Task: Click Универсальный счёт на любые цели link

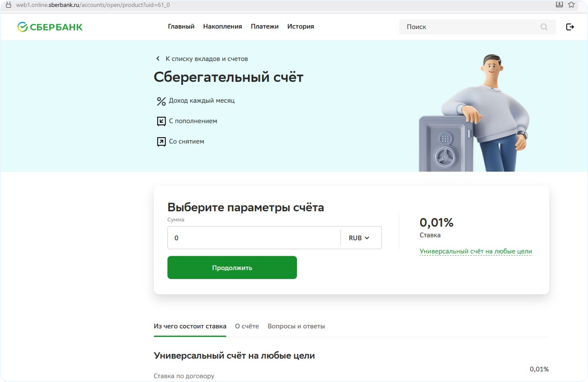Action: pyautogui.click(x=476, y=251)
